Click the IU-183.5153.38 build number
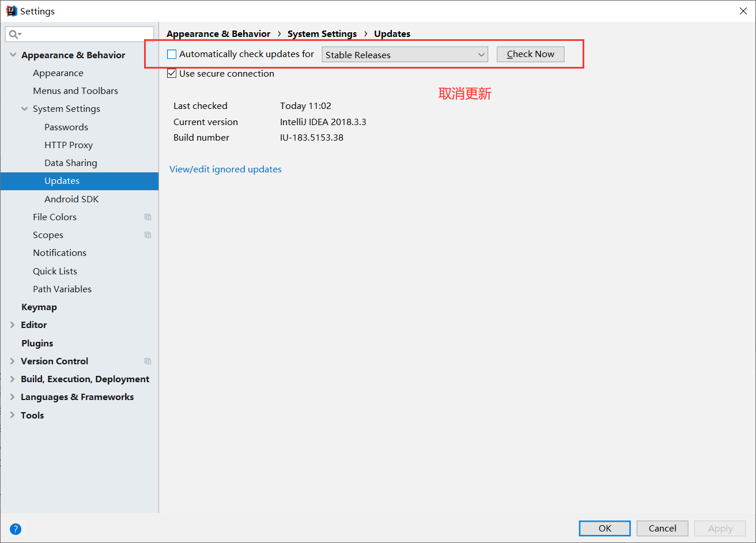This screenshot has width=756, height=543. click(x=312, y=138)
